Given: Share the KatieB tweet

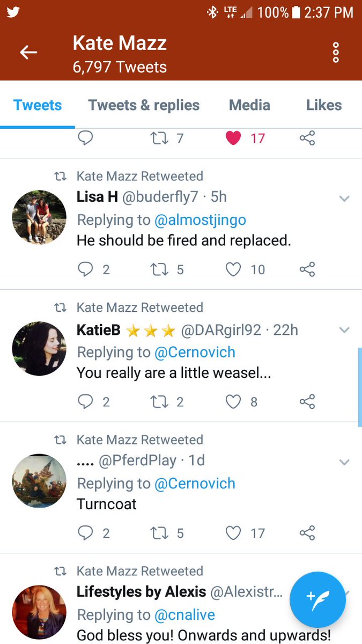Looking at the screenshot, I should coord(307,401).
